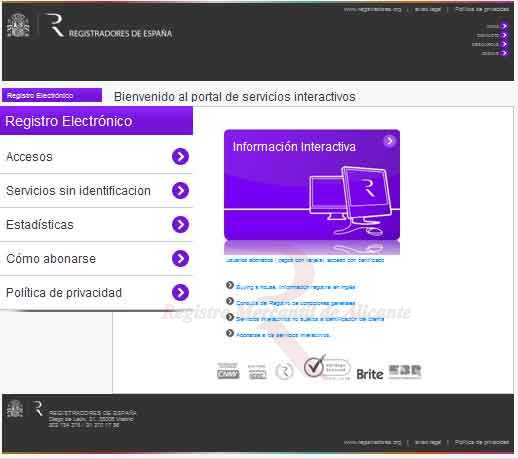
Task: Click the arrow icon next to Estadísticas
Action: (180, 224)
